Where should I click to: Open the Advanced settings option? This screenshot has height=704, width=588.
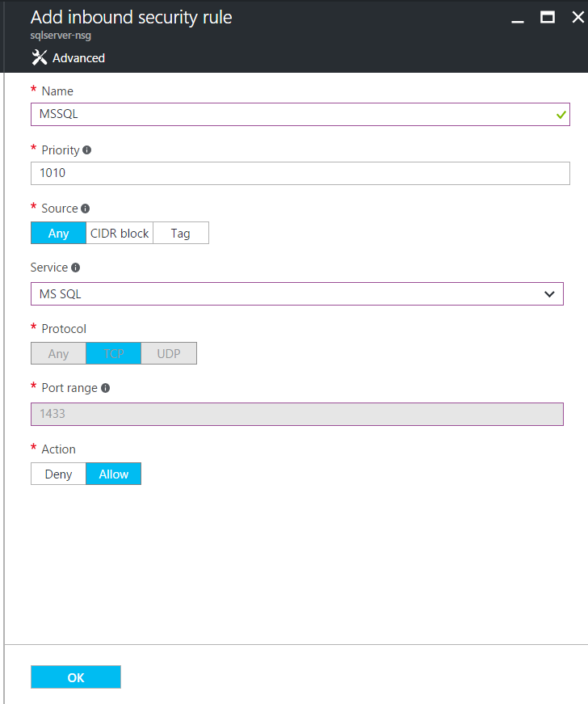(68, 57)
